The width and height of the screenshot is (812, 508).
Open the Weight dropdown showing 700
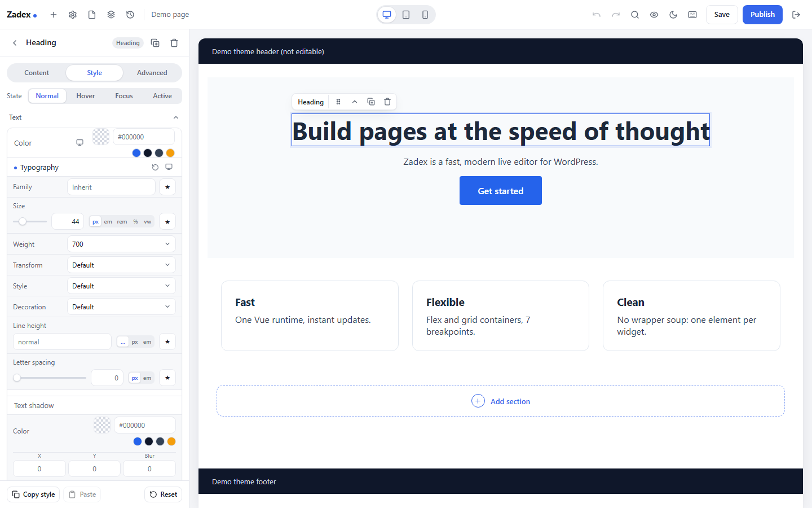(x=121, y=244)
